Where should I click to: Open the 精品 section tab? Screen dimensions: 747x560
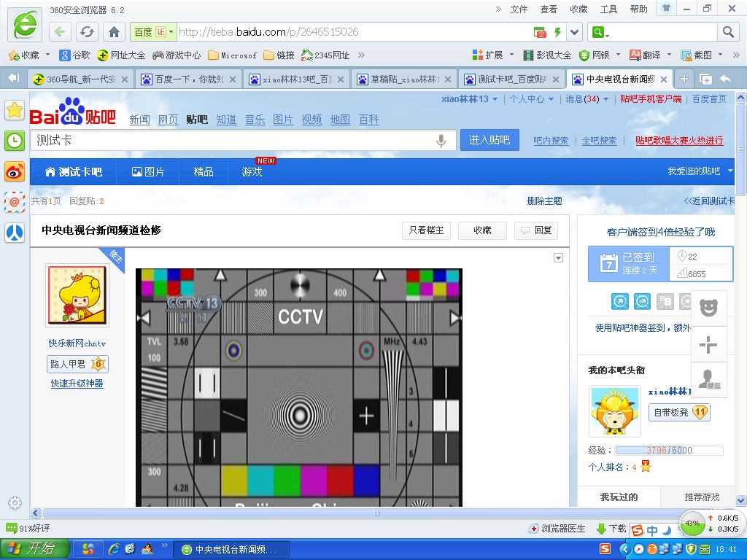(204, 172)
